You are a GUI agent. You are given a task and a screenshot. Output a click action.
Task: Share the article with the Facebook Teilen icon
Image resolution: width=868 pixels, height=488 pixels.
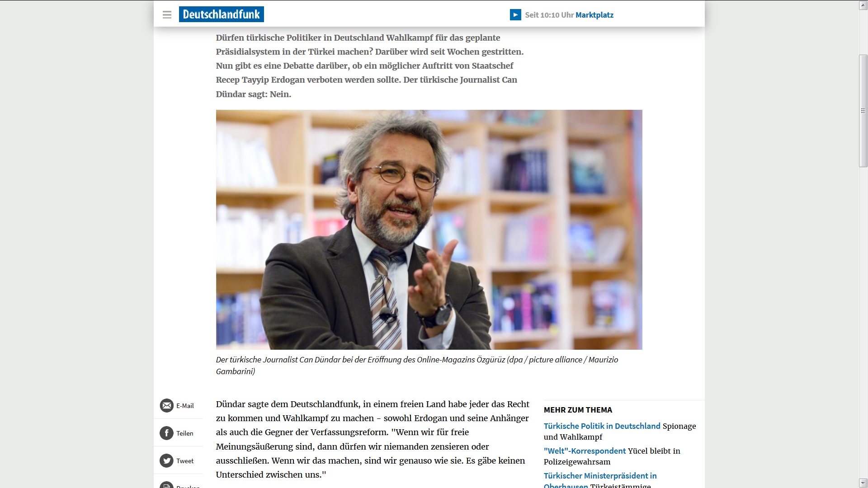[166, 433]
